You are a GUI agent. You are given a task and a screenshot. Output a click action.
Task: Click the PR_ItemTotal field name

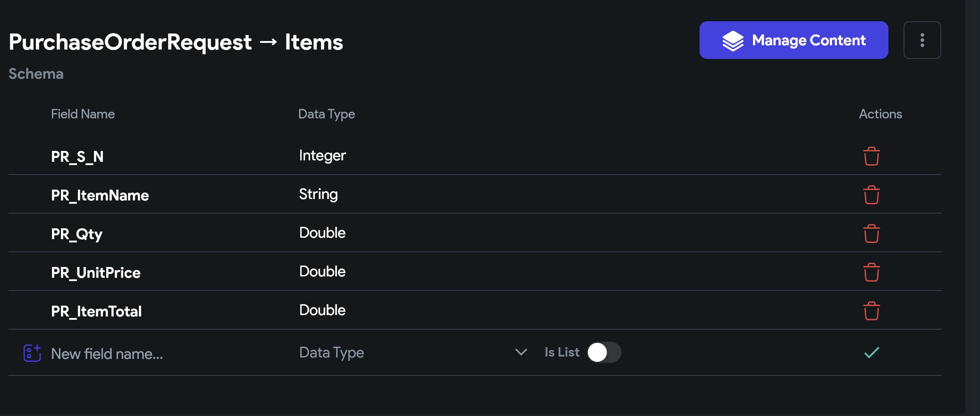[96, 311]
